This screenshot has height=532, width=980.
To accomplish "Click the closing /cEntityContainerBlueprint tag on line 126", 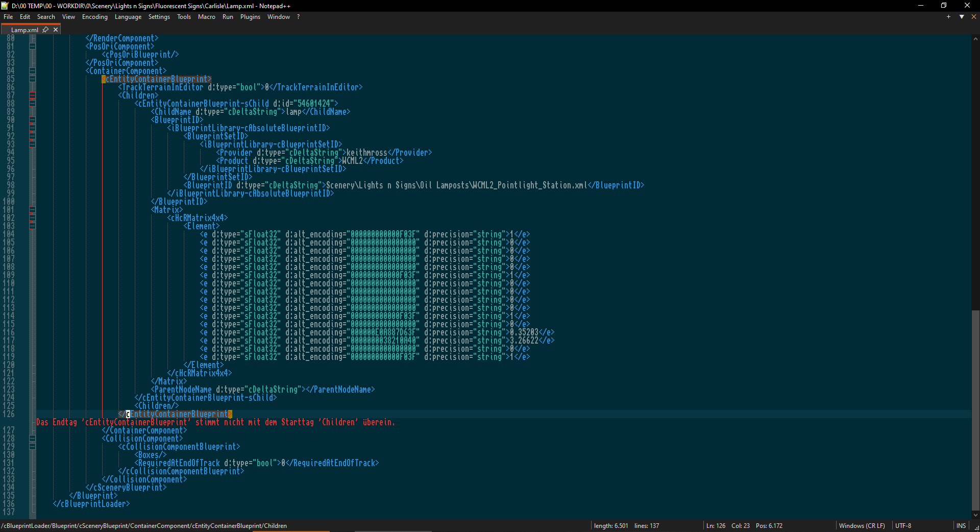I will [175, 414].
